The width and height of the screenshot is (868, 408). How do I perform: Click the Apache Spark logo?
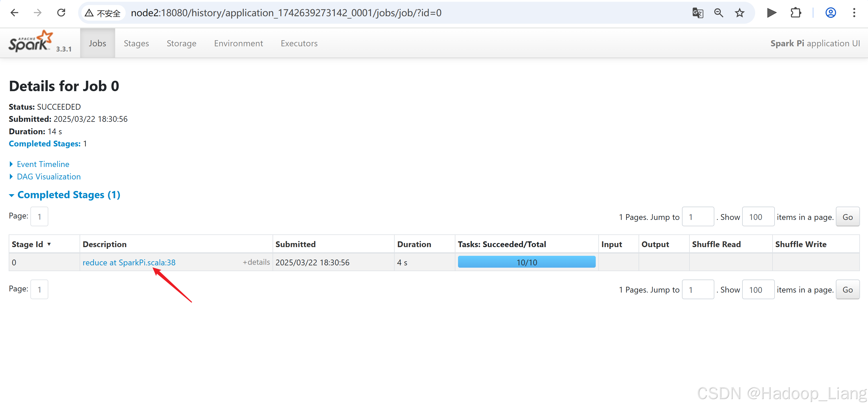pos(31,42)
